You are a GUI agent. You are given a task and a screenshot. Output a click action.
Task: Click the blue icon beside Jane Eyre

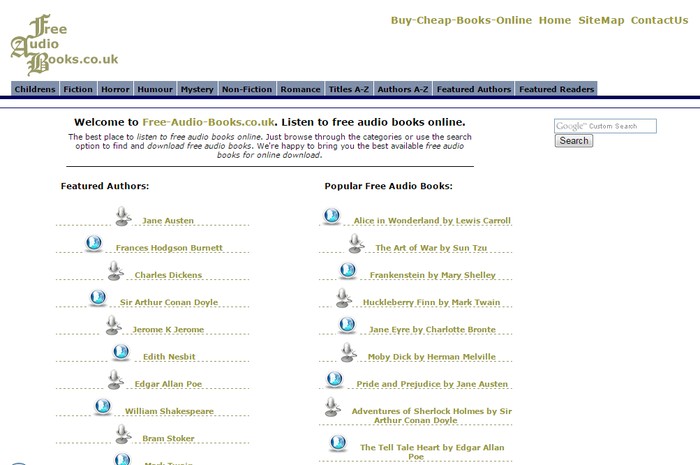click(x=347, y=325)
